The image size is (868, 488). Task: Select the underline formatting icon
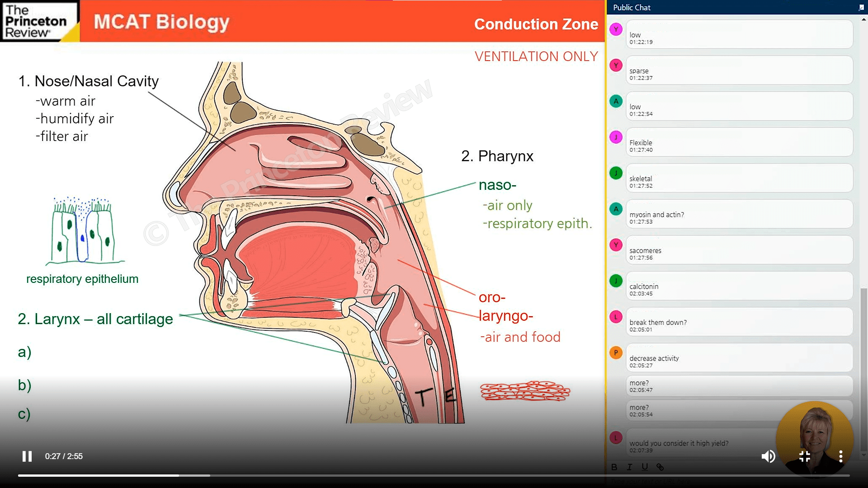645,467
